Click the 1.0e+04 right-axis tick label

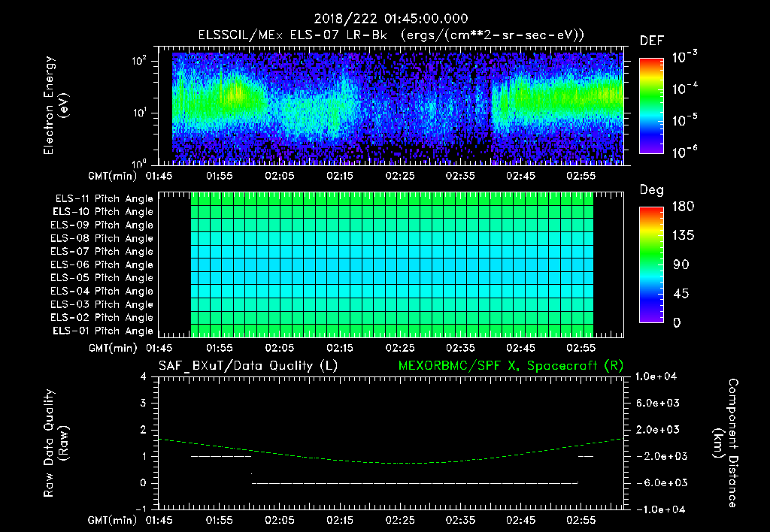pos(656,377)
